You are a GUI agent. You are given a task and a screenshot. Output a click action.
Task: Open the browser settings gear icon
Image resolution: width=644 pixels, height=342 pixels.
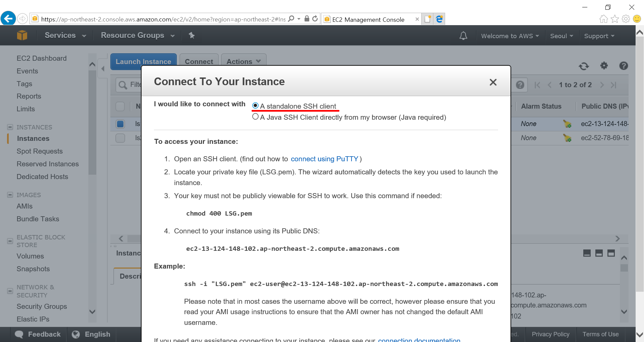pos(626,19)
